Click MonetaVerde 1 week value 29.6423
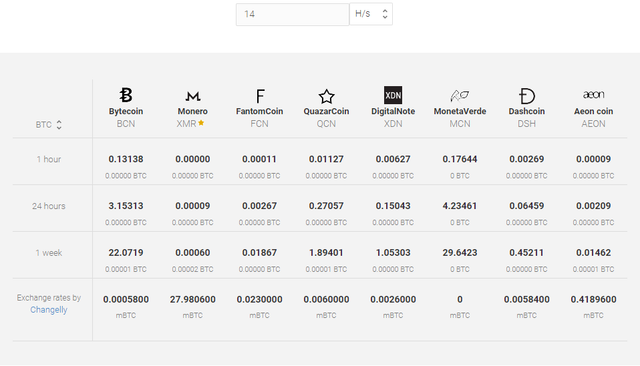This screenshot has width=640, height=366. pos(460,253)
